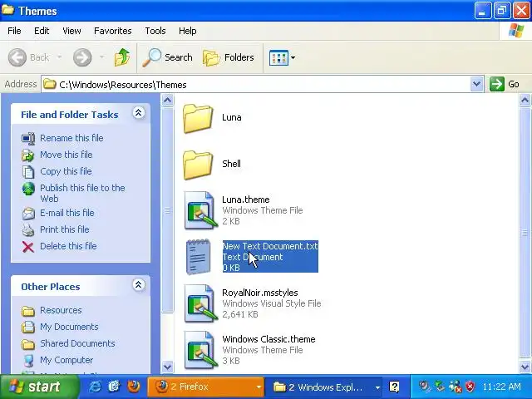Click Move this file link
The width and height of the screenshot is (532, 399).
pos(66,155)
